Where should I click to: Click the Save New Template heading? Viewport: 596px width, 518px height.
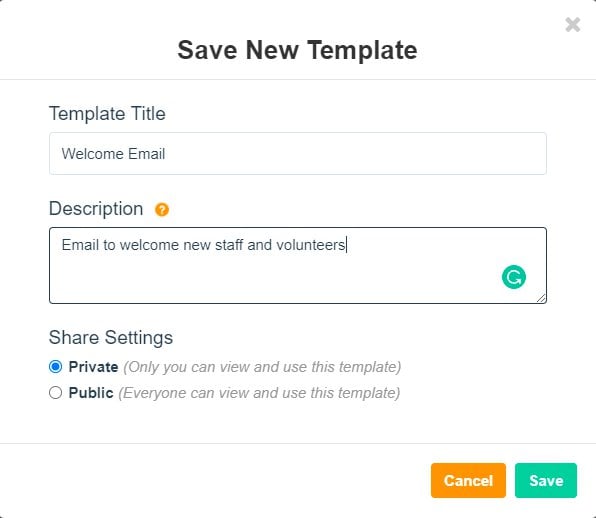pos(298,50)
